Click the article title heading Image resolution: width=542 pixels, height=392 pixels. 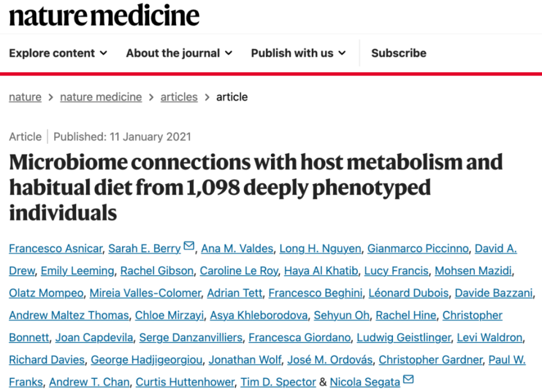(x=256, y=187)
